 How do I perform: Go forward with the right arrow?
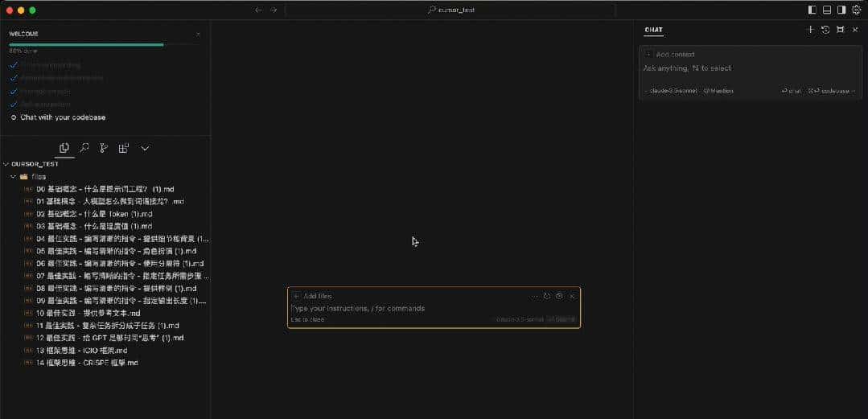click(273, 10)
